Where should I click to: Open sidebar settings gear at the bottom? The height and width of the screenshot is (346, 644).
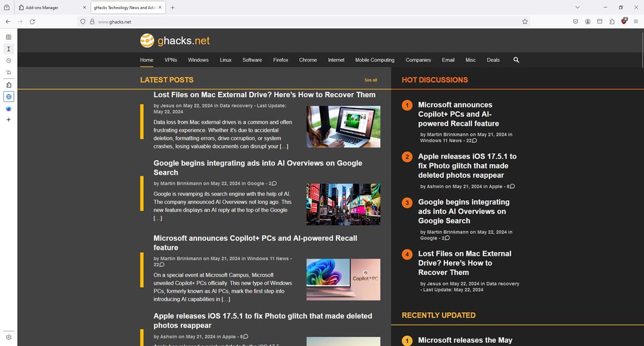[x=9, y=337]
